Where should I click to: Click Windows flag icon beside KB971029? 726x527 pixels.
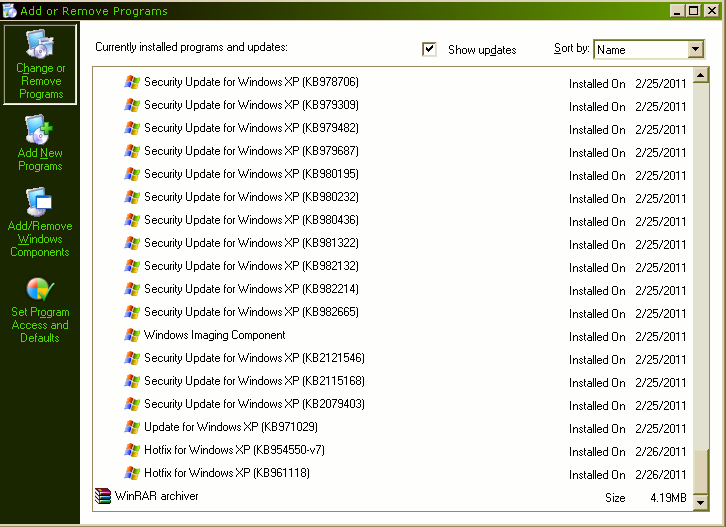point(132,427)
